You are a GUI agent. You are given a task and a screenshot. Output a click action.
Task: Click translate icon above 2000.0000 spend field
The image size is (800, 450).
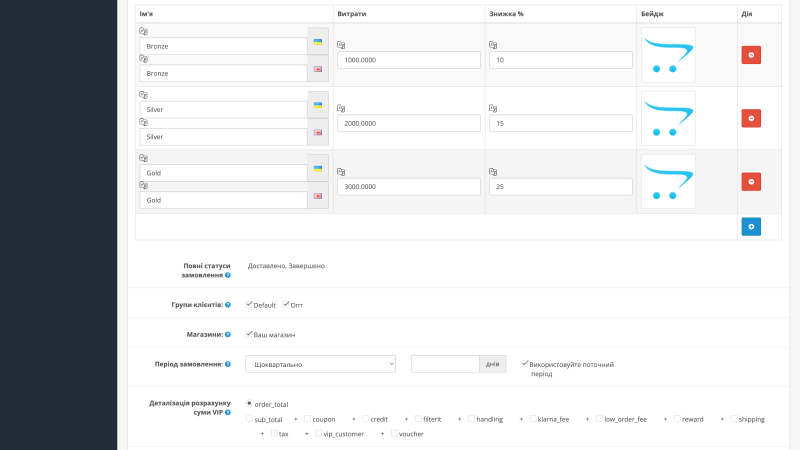(341, 108)
